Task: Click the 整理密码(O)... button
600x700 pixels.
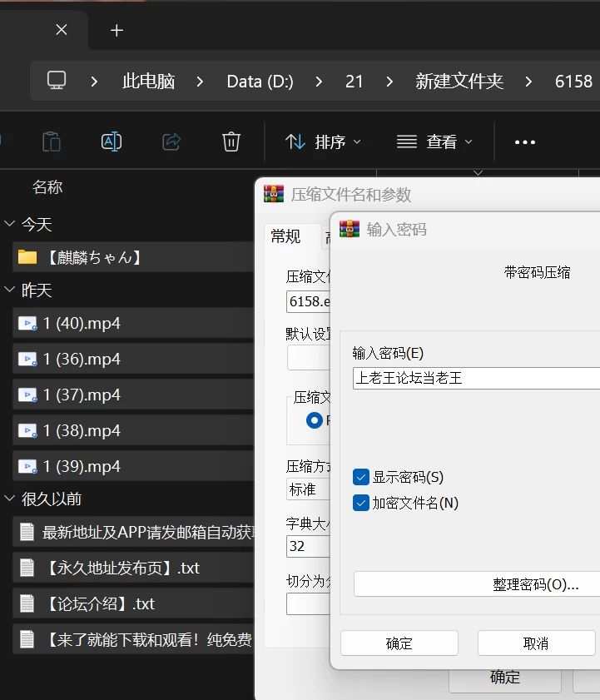Action: tap(477, 584)
